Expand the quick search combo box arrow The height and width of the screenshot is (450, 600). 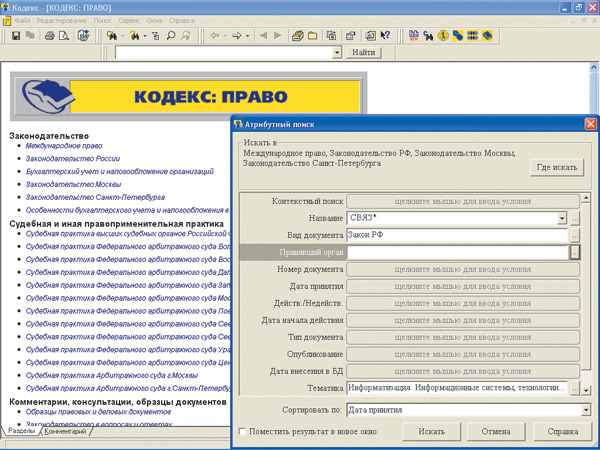coord(337,52)
